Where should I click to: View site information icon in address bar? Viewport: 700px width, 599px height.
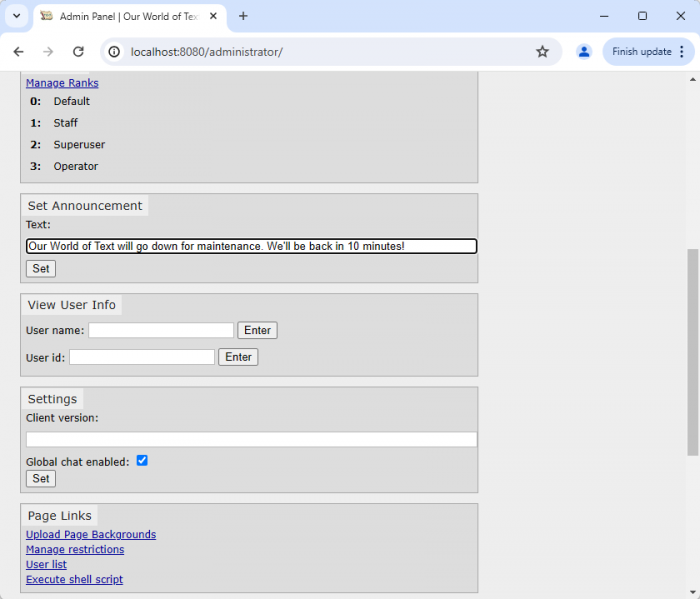(x=115, y=52)
